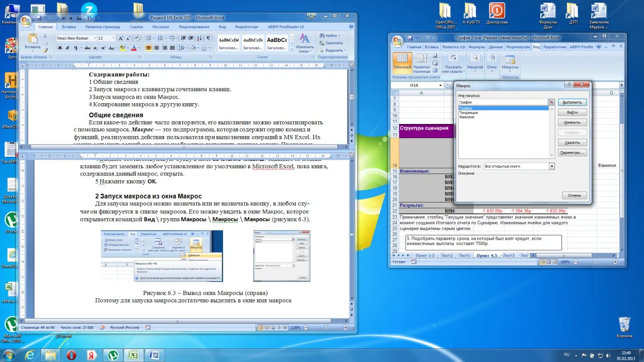Click the Office button in Word
644x362 pixels.
click(x=26, y=21)
